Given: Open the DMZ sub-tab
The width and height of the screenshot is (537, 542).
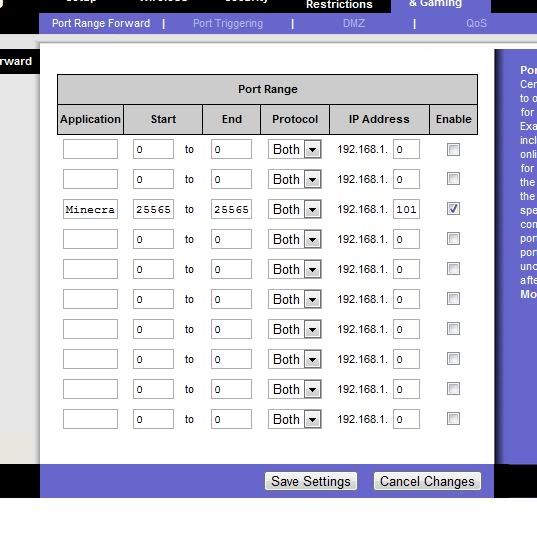Looking at the screenshot, I should pos(354,24).
